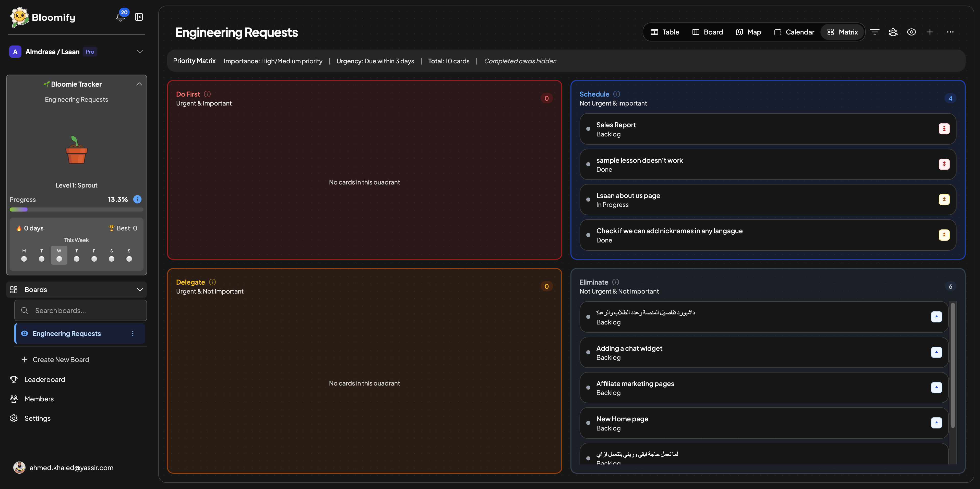Toggle watch icon on Engineering Requests board

pos(24,333)
